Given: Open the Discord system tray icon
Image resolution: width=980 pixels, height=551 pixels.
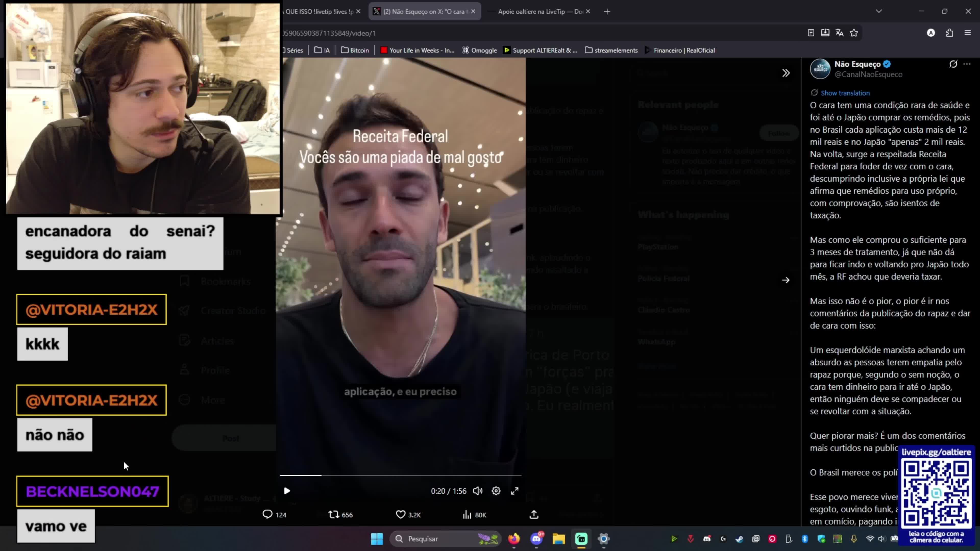Looking at the screenshot, I should [707, 539].
